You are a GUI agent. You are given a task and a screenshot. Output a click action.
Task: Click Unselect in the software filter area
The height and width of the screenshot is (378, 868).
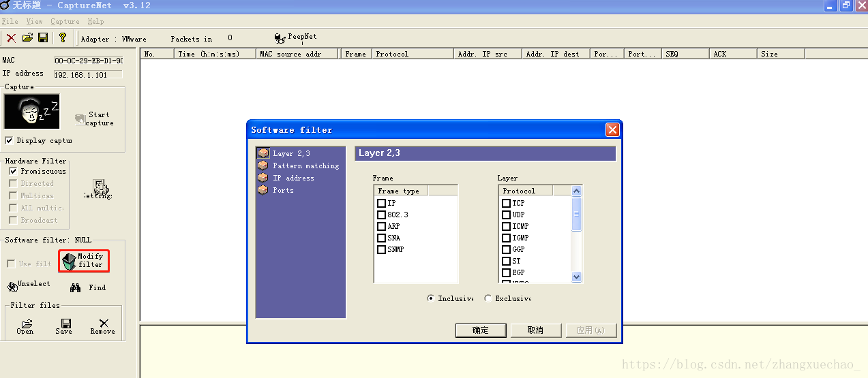click(x=29, y=285)
